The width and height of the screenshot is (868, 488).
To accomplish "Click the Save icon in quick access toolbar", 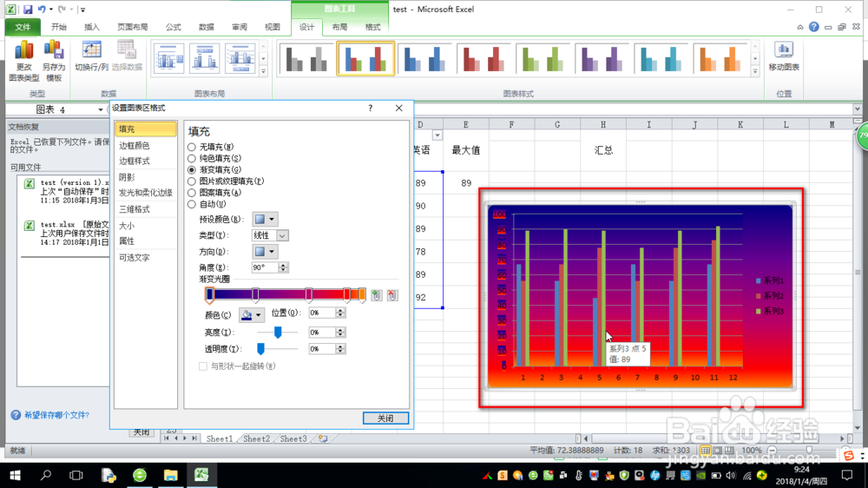I will pyautogui.click(x=28, y=10).
